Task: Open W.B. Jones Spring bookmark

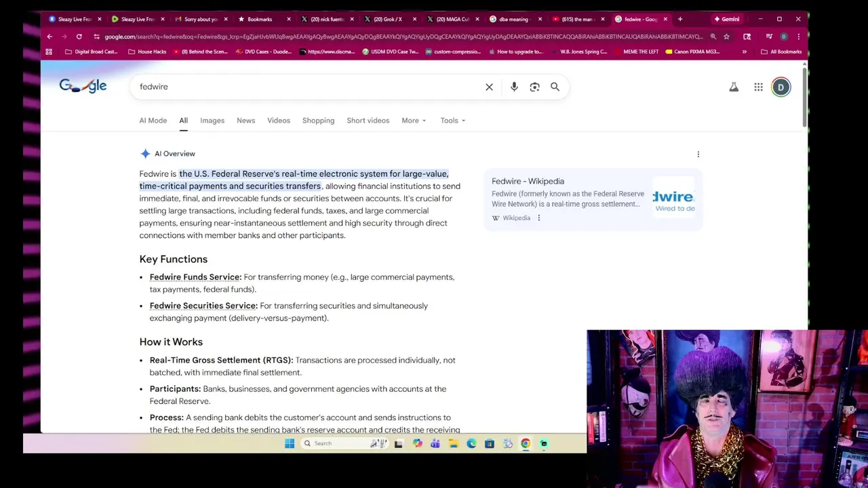Action: [578, 52]
